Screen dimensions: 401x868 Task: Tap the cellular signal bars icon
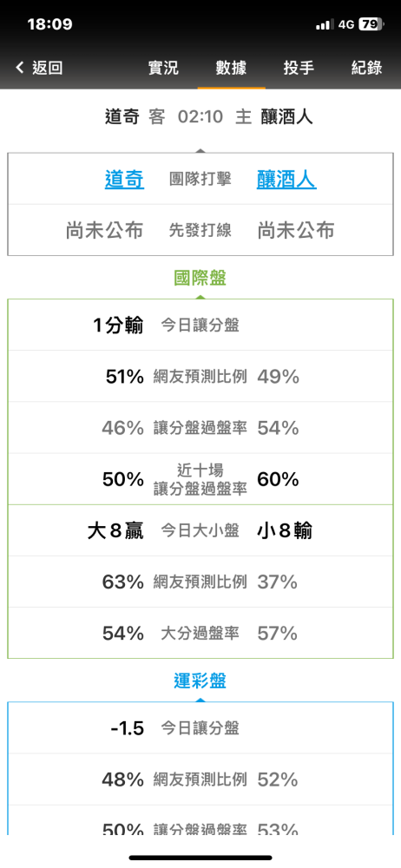(x=324, y=24)
